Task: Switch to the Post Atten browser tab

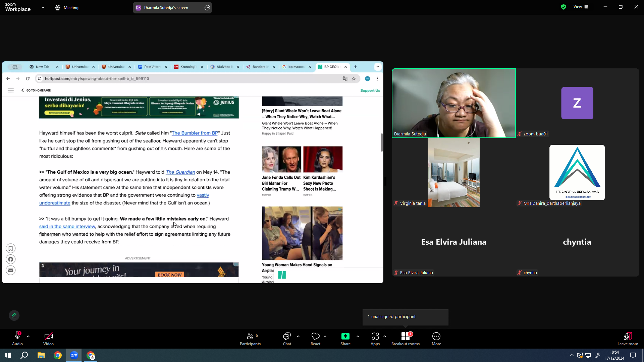Action: tap(152, 67)
